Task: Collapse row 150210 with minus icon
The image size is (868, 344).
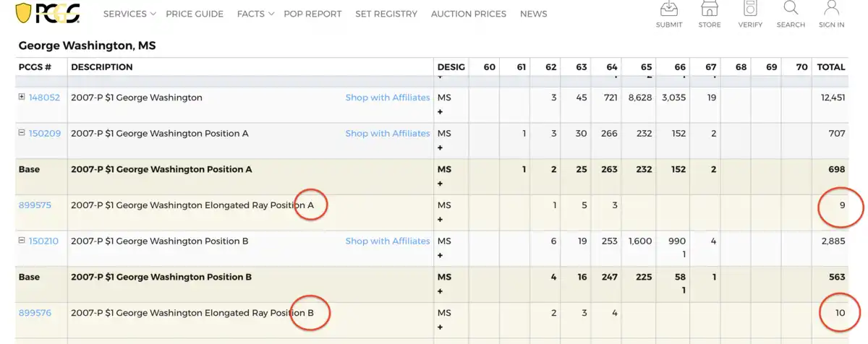Action: tap(22, 241)
